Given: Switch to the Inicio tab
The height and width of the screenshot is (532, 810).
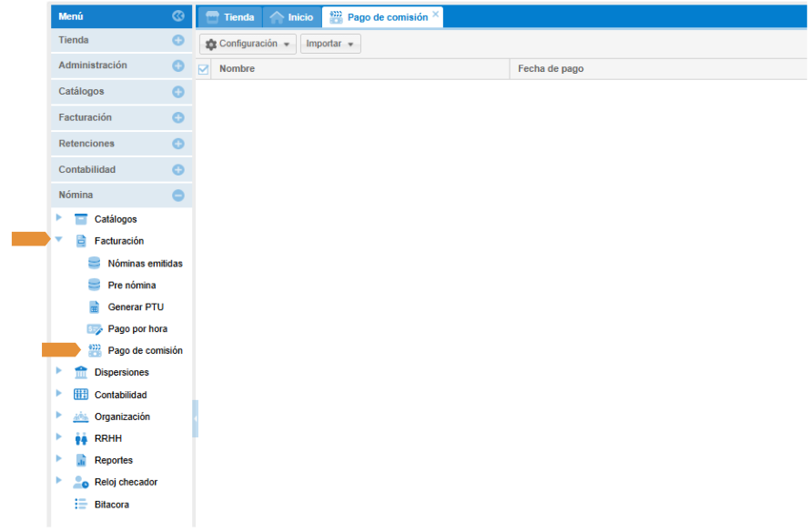Looking at the screenshot, I should tap(291, 17).
